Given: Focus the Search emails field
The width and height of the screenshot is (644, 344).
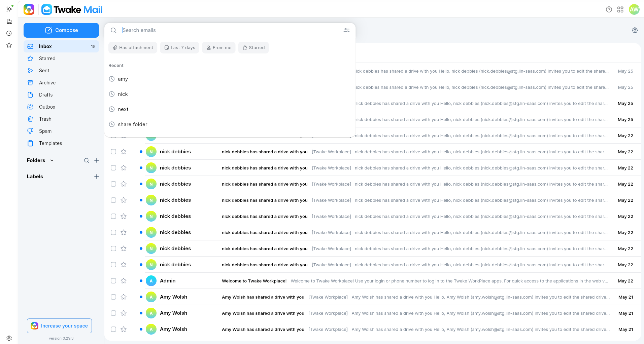Looking at the screenshot, I should point(230,30).
